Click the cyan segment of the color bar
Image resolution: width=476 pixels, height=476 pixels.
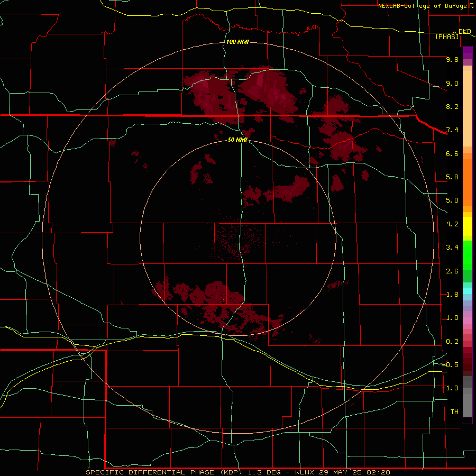click(467, 291)
